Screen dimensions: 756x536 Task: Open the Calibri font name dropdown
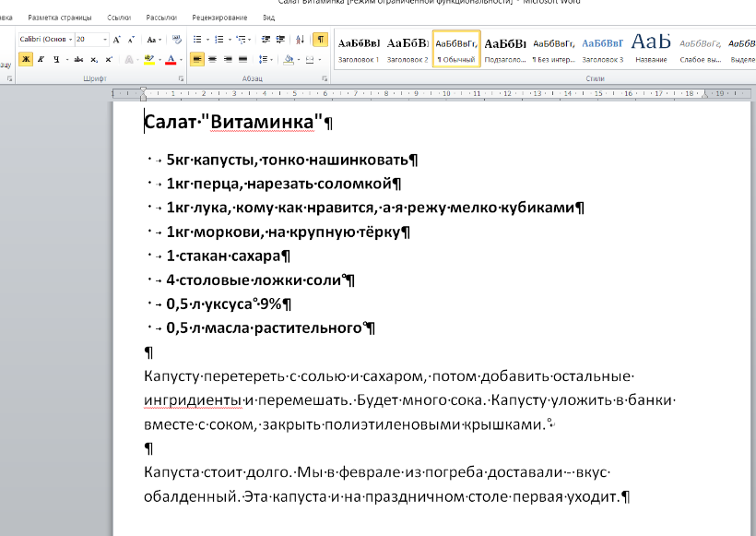point(69,40)
